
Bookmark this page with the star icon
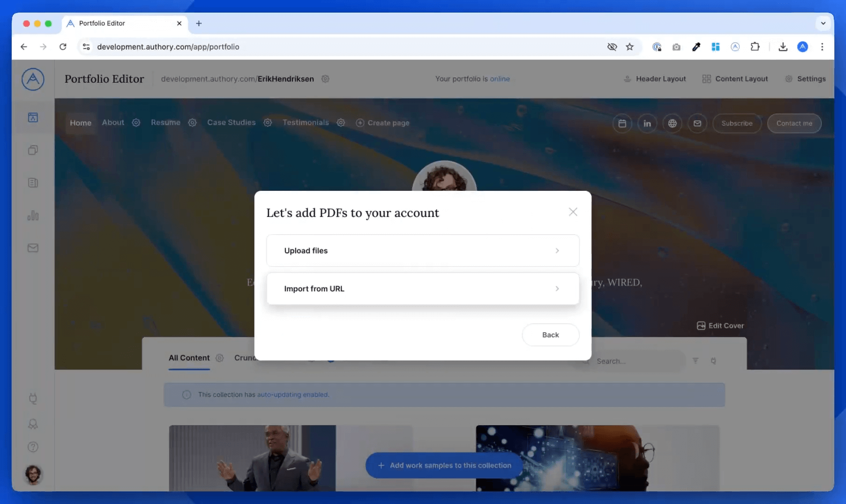point(630,47)
